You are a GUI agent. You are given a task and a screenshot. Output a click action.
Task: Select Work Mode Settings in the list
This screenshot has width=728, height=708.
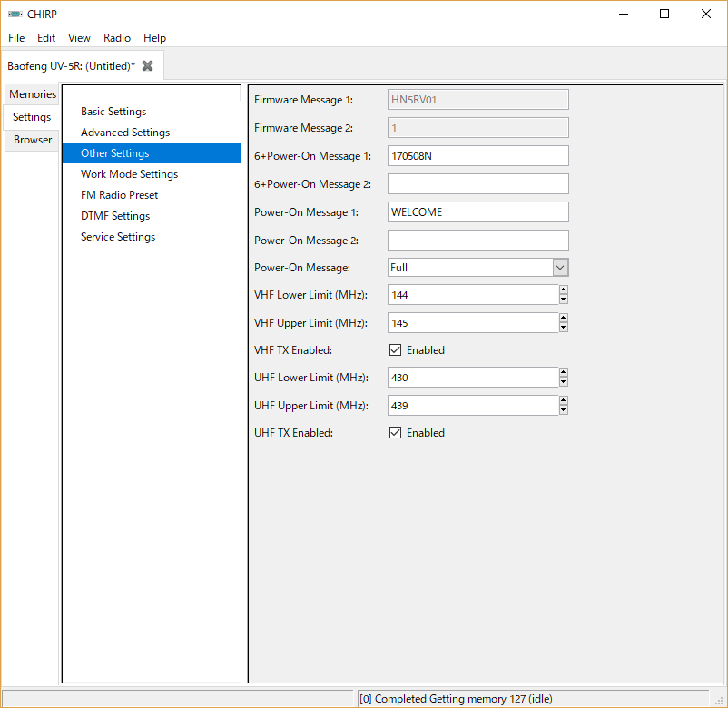(x=129, y=174)
